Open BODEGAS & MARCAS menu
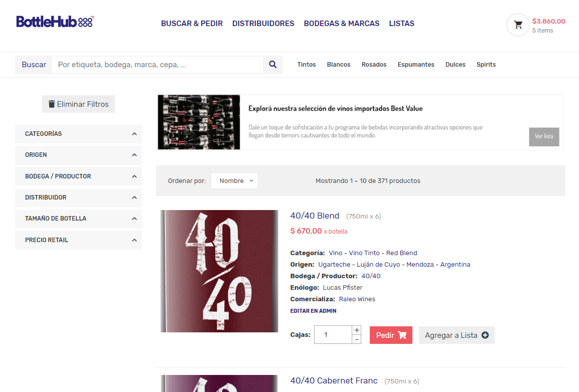 [x=342, y=24]
